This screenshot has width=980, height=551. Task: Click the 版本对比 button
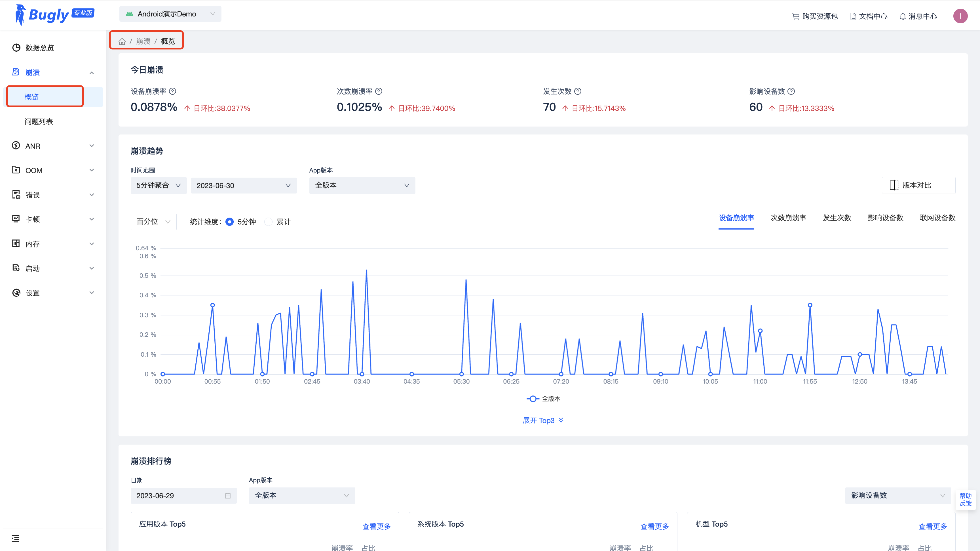point(918,185)
